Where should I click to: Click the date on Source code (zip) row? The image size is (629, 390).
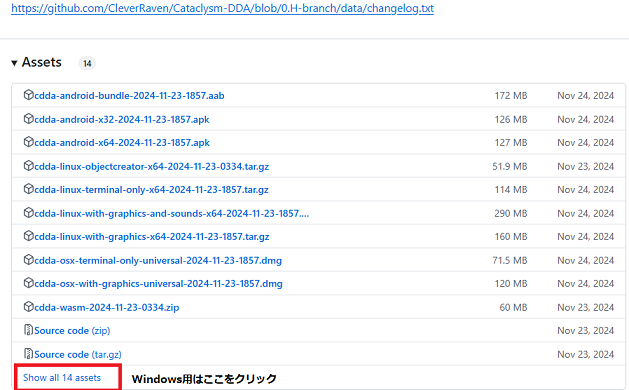coord(585,330)
